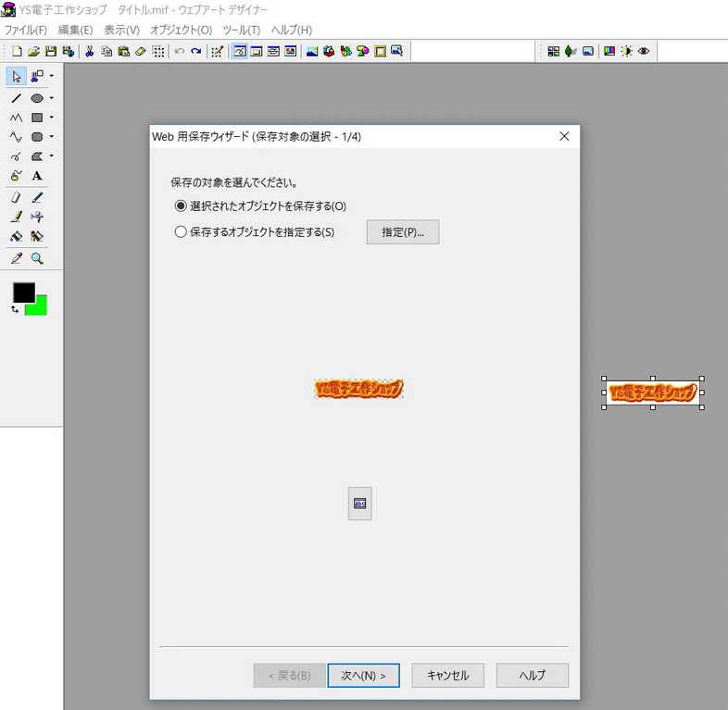The width and height of the screenshot is (728, 710).
Task: Click the redo arrow icon
Action: [196, 51]
